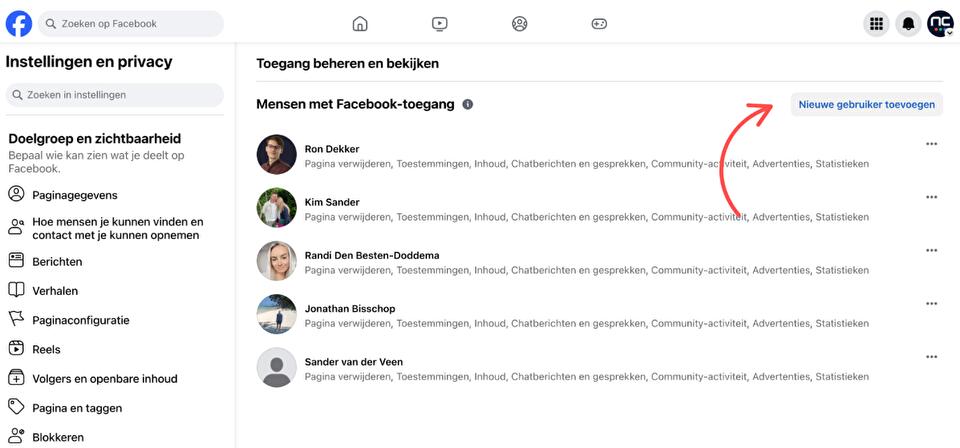
Task: Open the Video (Watch) icon
Action: point(440,24)
